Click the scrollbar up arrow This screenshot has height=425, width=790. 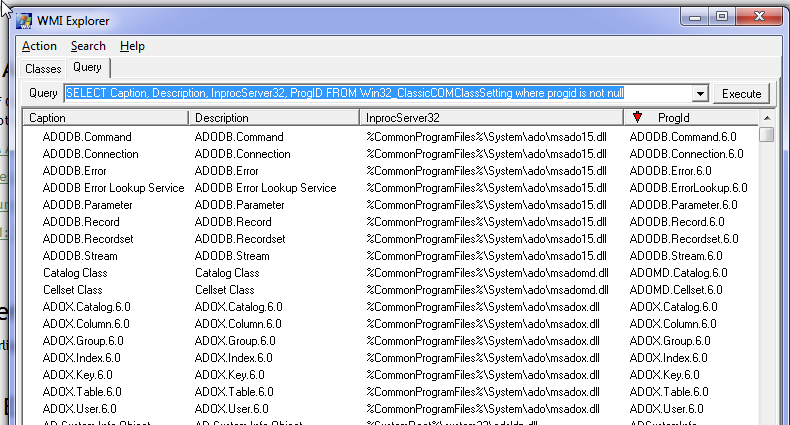coord(767,118)
